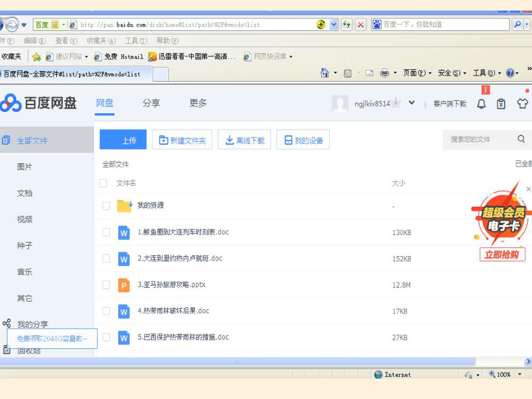
Task: Click the 新建文件夹 button
Action: 182,139
